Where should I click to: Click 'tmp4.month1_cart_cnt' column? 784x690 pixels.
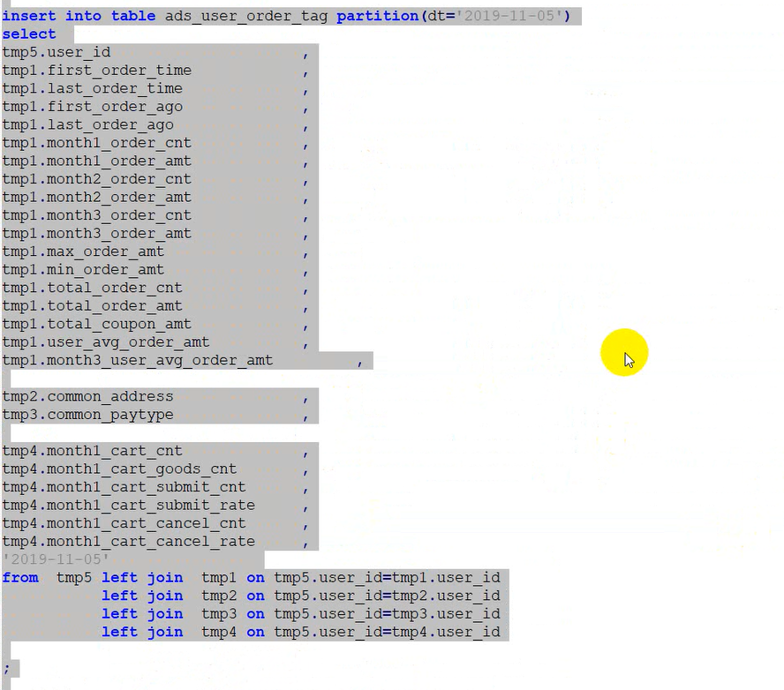tap(92, 451)
